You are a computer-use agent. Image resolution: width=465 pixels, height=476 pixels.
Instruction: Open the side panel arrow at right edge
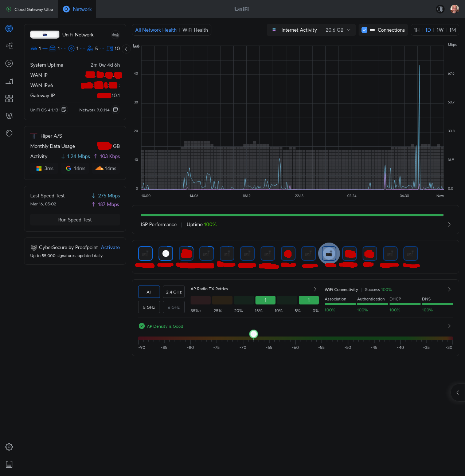coord(458,393)
